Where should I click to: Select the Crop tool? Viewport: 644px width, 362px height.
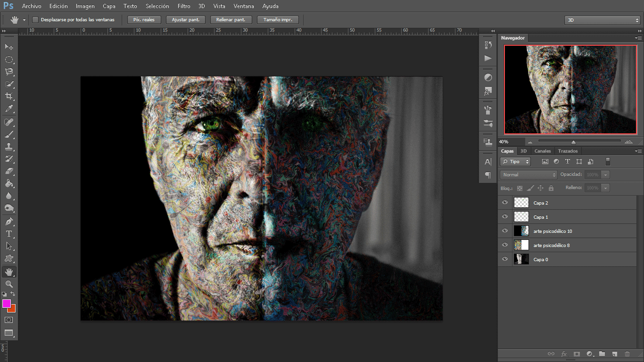point(8,96)
